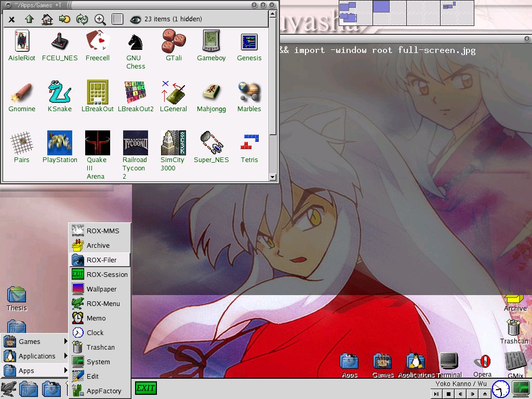Open the PlayStation emulator icon
This screenshot has width=532, height=399.
point(60,148)
